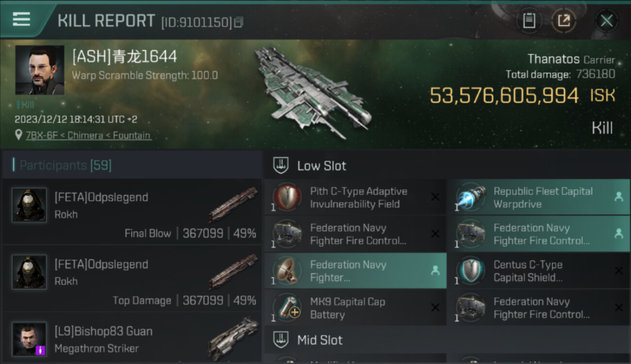Select Pith C-Type Adaptive Invulnerability Field icon
631x364 pixels.
coord(287,198)
